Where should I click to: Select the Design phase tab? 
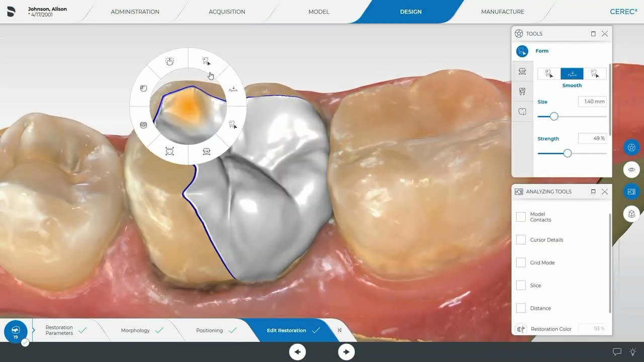(x=411, y=12)
